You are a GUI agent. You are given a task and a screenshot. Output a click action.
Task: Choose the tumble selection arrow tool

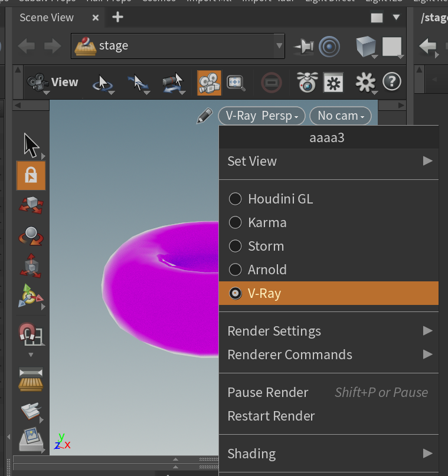point(103,83)
